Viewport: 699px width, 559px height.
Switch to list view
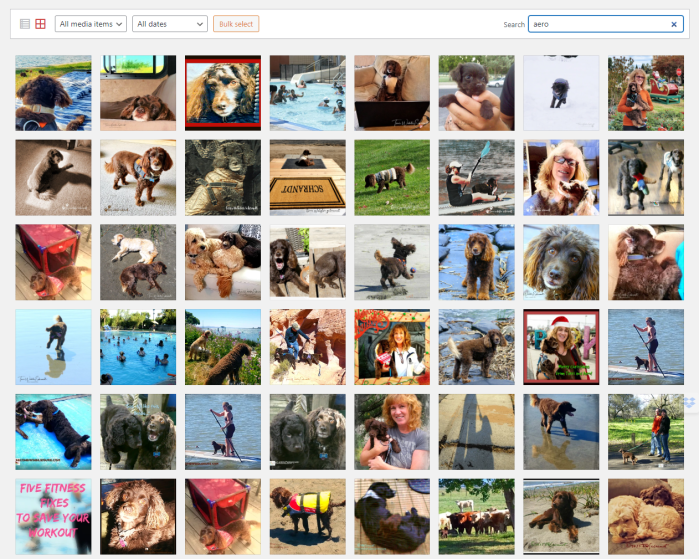[25, 23]
